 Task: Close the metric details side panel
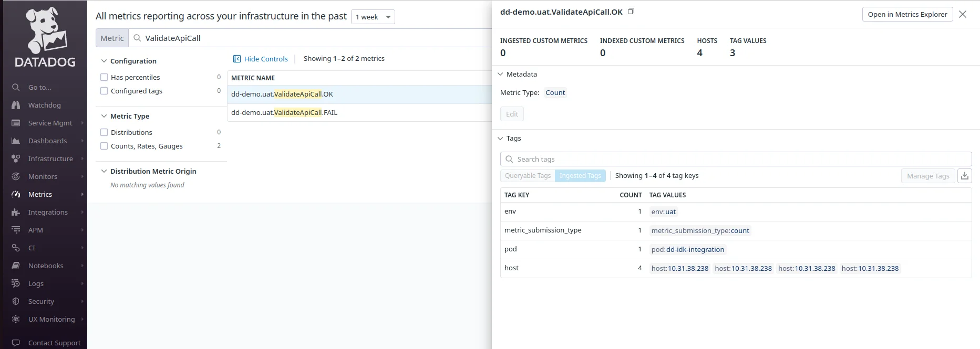[x=963, y=14]
